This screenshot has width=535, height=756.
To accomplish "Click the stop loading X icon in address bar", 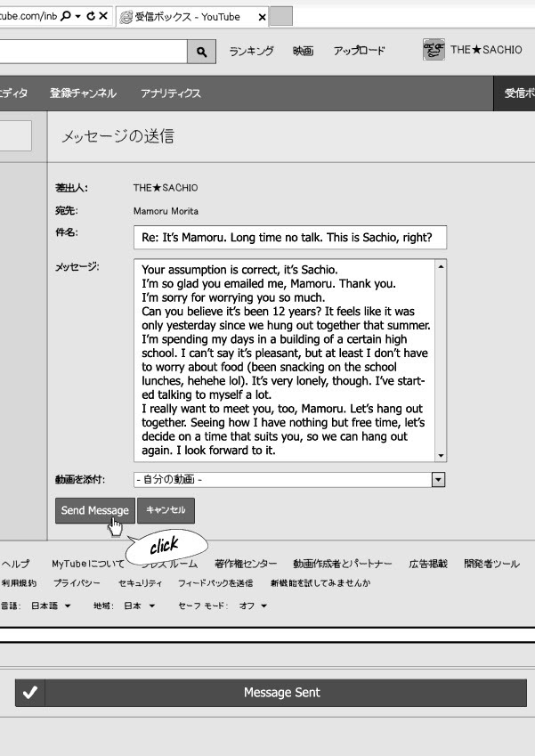I will click(104, 16).
